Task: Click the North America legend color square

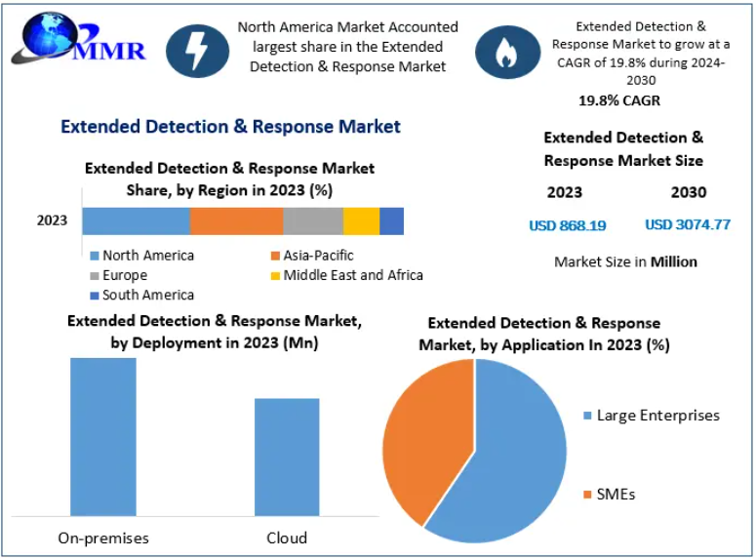Action: (x=94, y=256)
